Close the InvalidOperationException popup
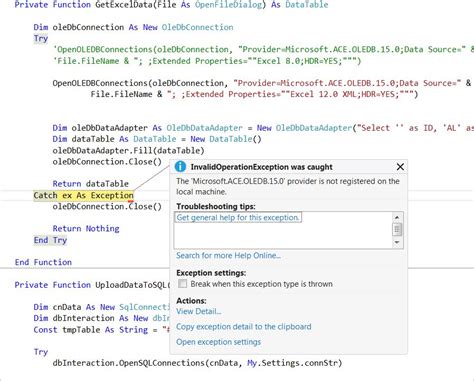The height and width of the screenshot is (381, 474). click(400, 167)
